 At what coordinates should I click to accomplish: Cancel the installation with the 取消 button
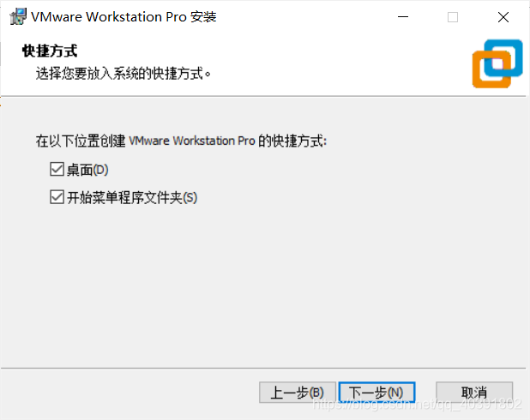pos(474,393)
